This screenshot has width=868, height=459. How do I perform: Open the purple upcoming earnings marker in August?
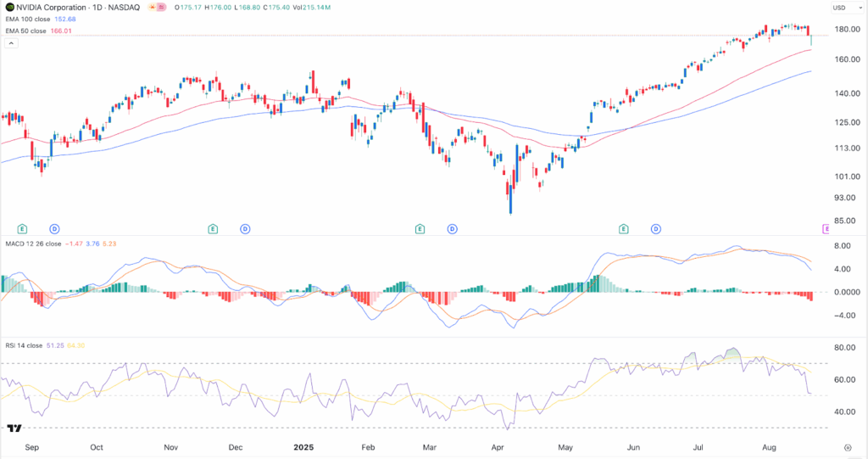point(826,228)
